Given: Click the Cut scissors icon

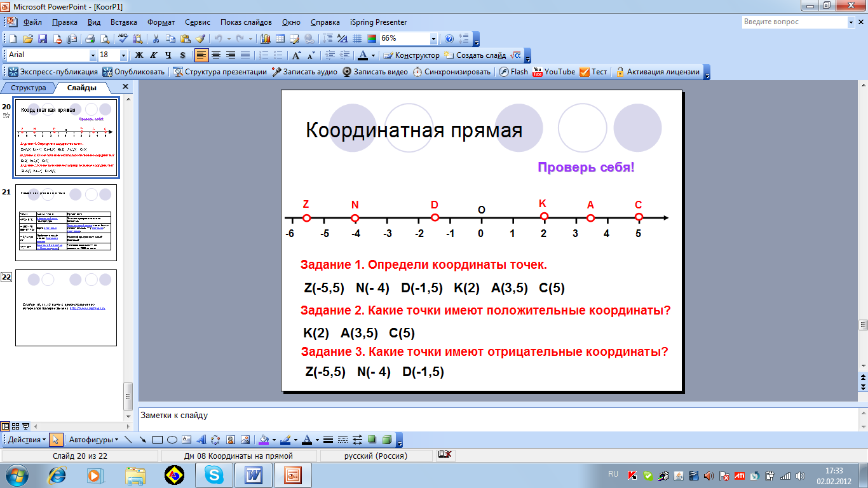Looking at the screenshot, I should 156,39.
